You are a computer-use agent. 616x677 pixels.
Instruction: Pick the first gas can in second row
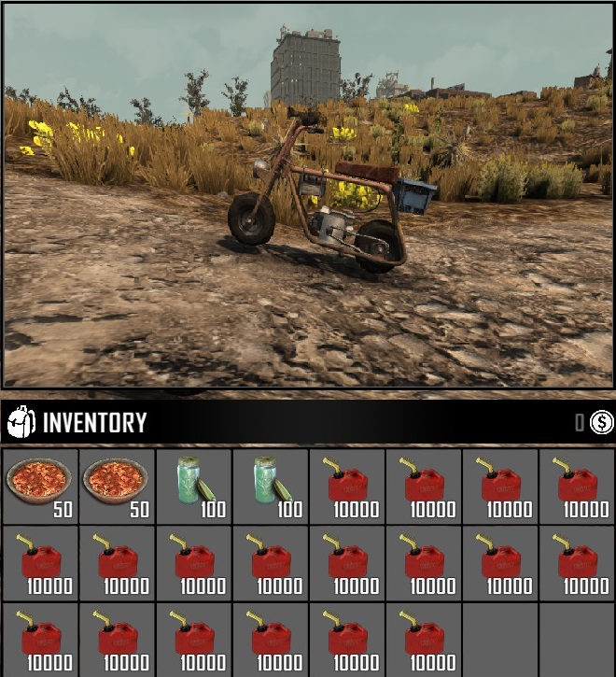pos(40,563)
